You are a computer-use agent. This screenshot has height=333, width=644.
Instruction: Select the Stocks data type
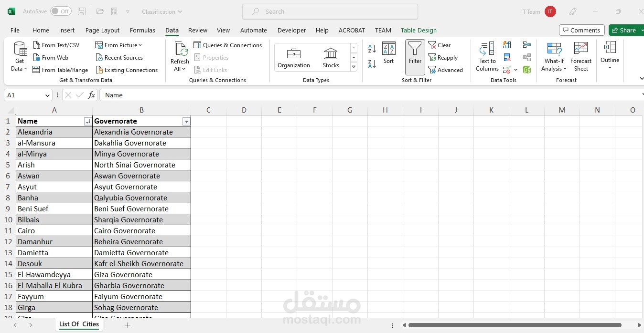pyautogui.click(x=331, y=57)
